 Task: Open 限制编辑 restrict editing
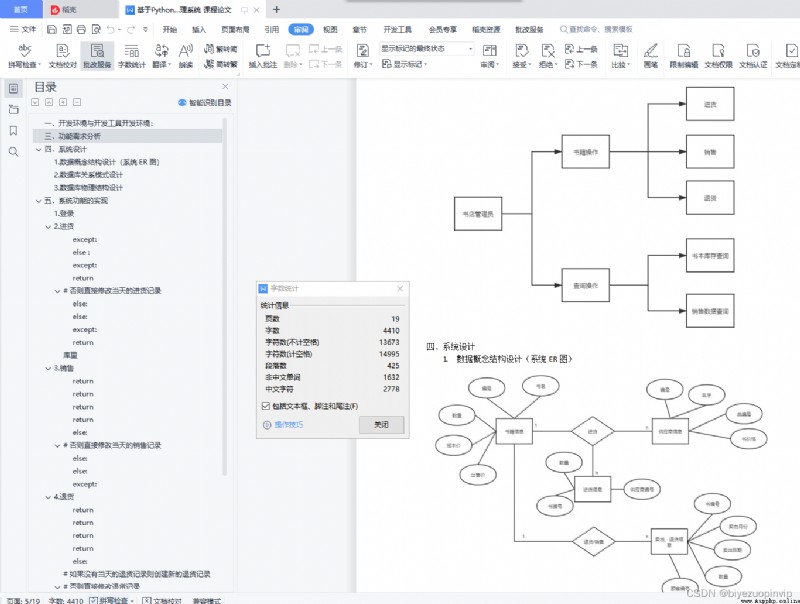tap(684, 56)
